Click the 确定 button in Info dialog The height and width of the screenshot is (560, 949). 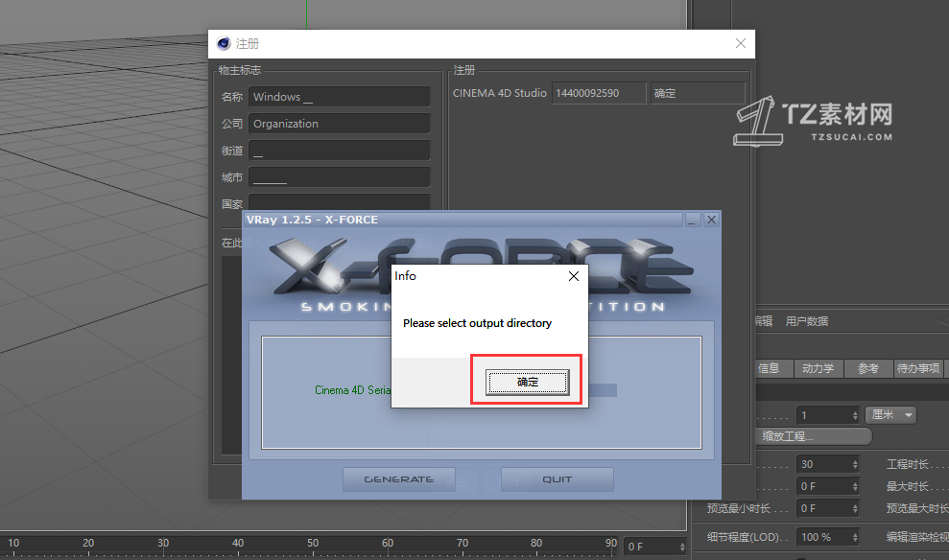[527, 383]
